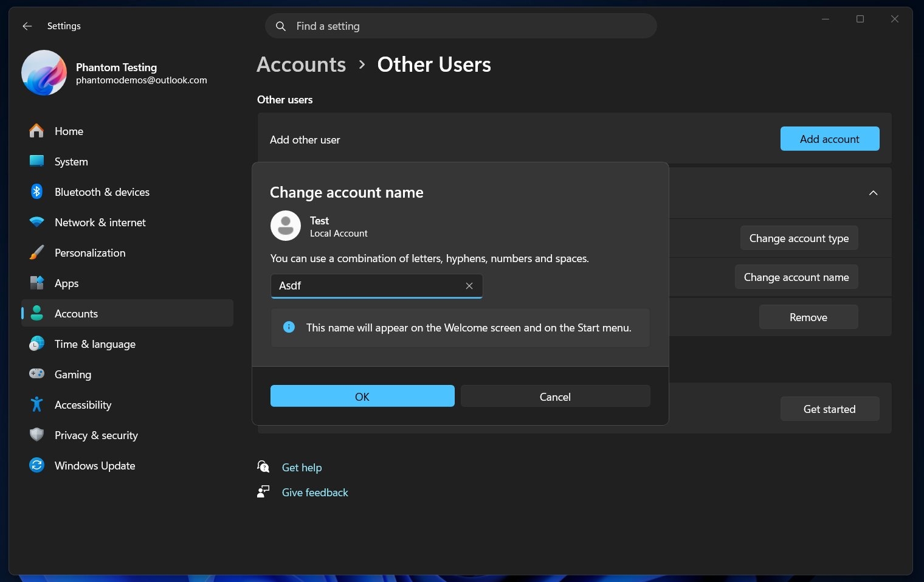924x582 pixels.
Task: Open the Get help link
Action: tap(302, 468)
